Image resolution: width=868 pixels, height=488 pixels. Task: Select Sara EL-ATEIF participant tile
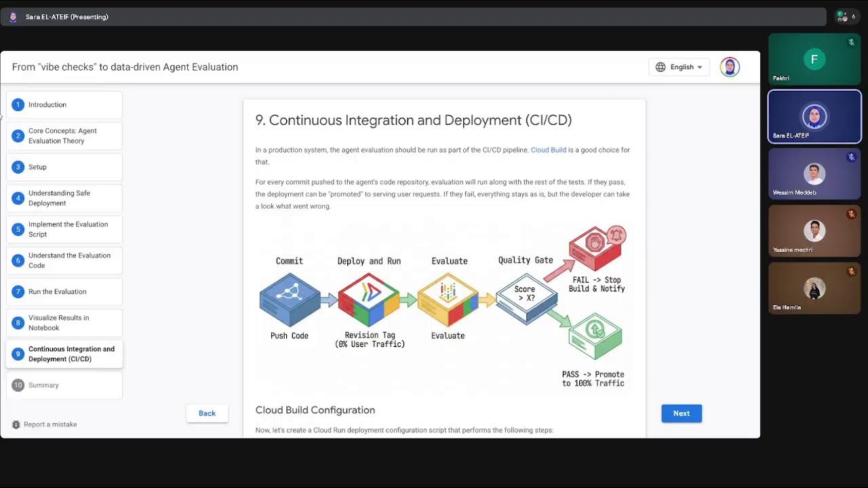(814, 117)
